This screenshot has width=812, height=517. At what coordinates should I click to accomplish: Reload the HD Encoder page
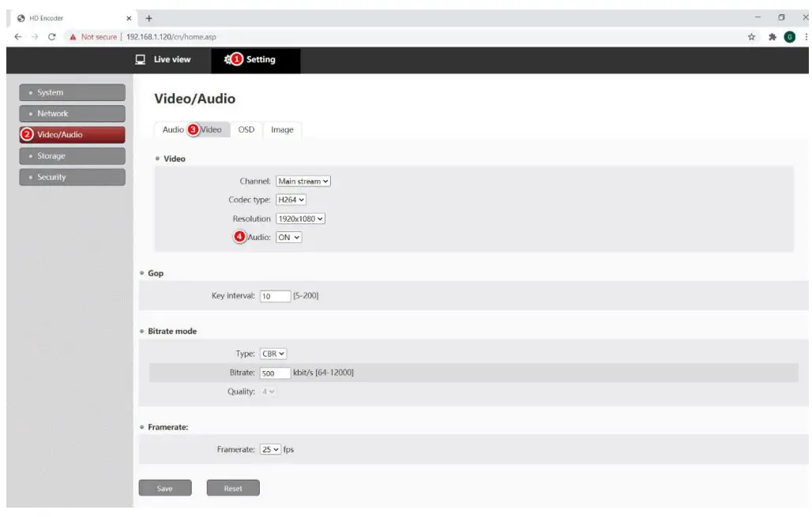pos(52,37)
